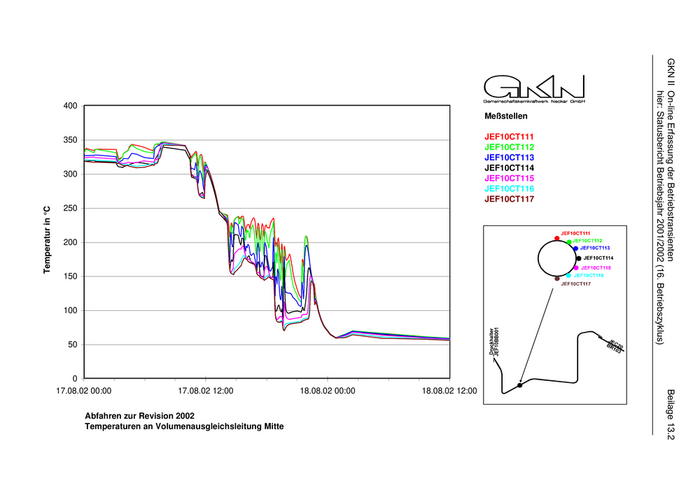This screenshot has height=495, width=700.
Task: Click the blue JEF10CT113 dot on circle
Action: click(x=576, y=249)
